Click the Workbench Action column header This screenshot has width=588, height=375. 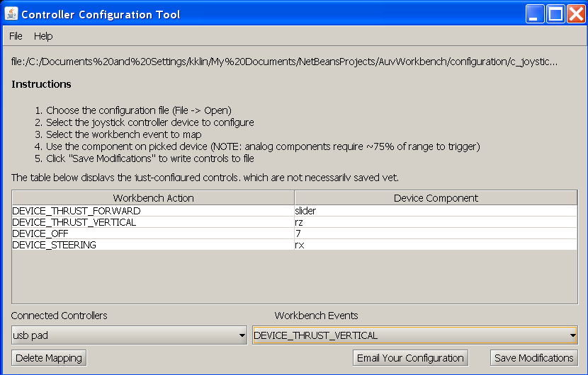(x=153, y=198)
